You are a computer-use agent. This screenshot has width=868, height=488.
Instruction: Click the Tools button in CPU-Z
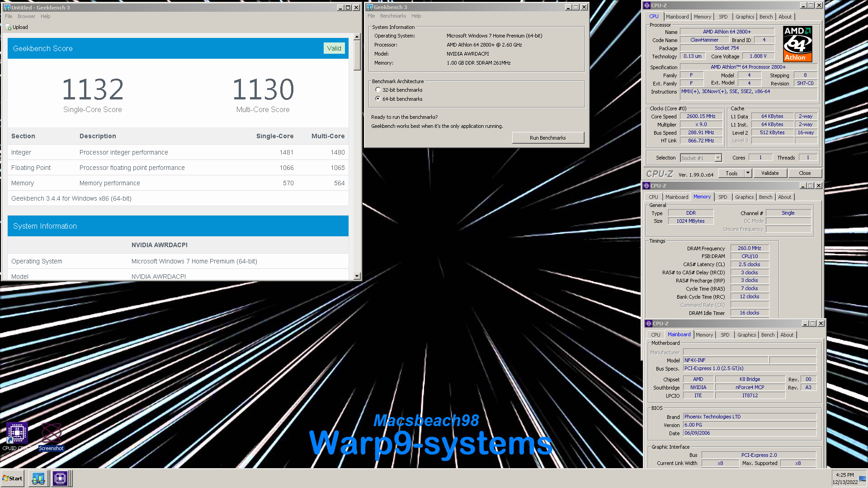coord(731,173)
